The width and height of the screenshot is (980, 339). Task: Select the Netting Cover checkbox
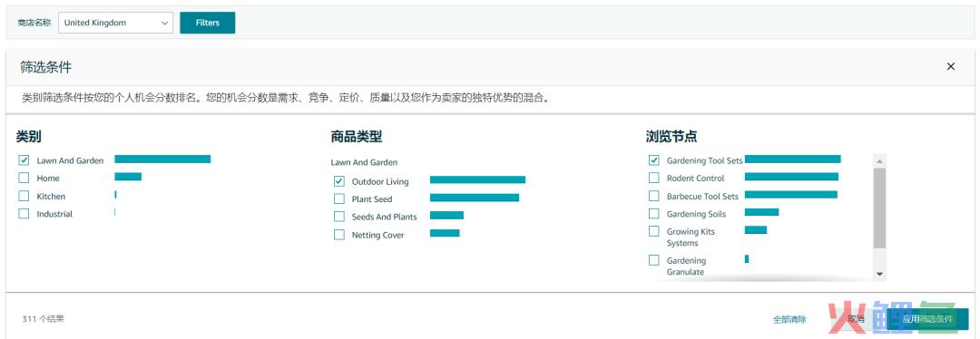tap(338, 235)
